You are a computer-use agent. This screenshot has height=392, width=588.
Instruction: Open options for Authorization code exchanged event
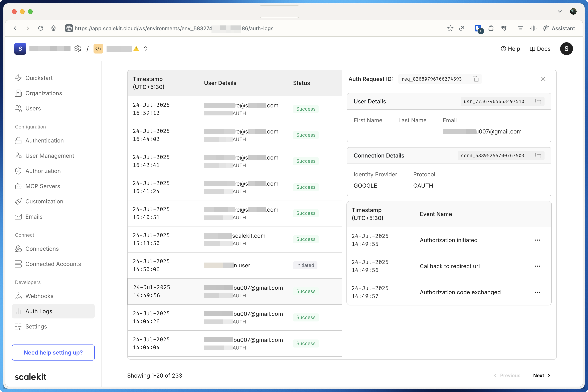pyautogui.click(x=537, y=292)
